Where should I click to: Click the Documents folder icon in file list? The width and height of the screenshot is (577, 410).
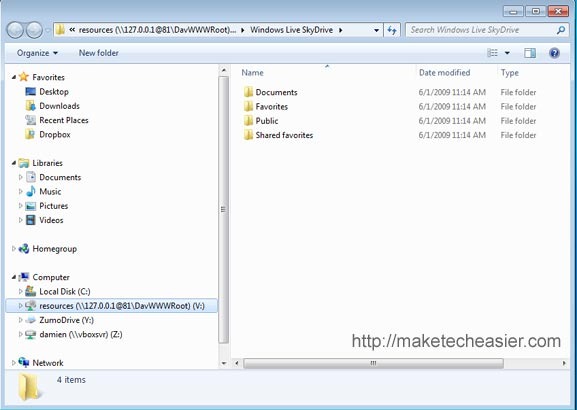tap(248, 92)
